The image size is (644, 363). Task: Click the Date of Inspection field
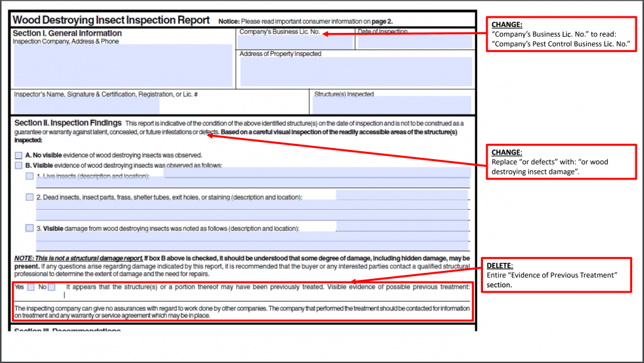[x=415, y=42]
